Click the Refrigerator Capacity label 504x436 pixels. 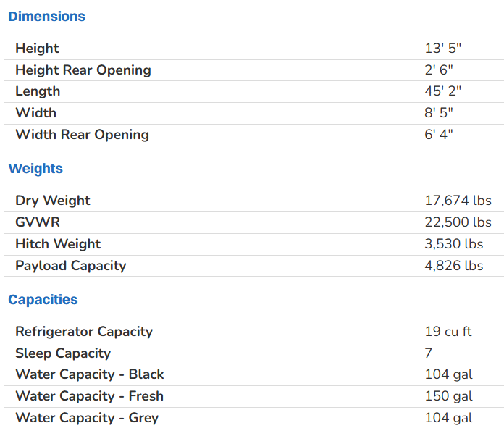pyautogui.click(x=84, y=331)
